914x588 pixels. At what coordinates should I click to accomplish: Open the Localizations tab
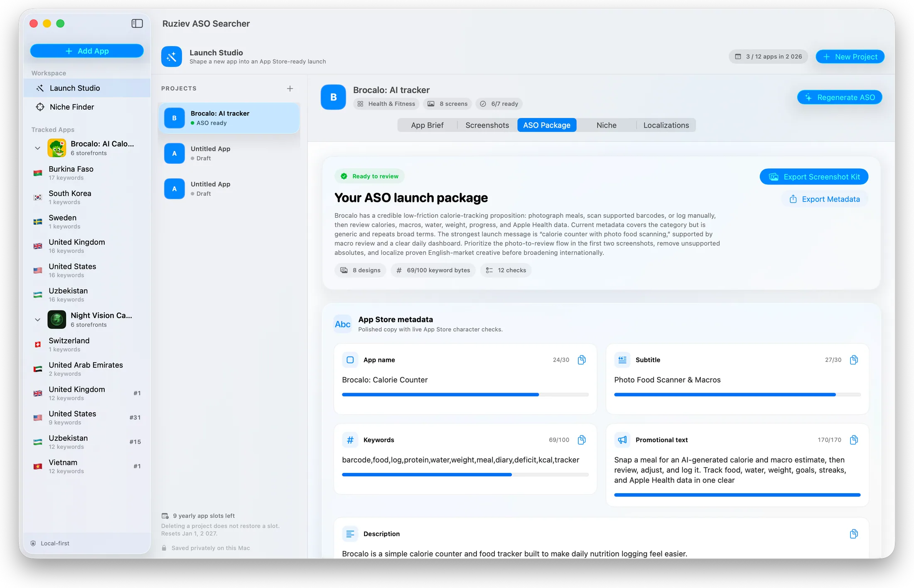666,125
